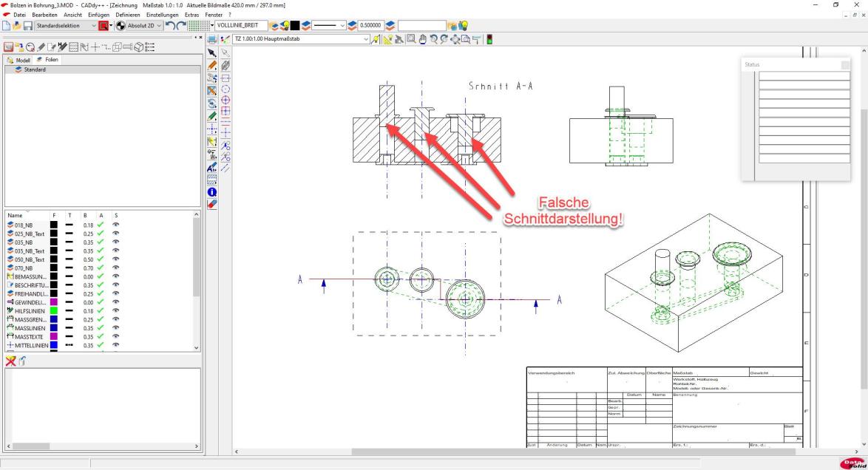The height and width of the screenshot is (470, 868).
Task: Select the eraser tool in vertical toolbar
Action: coord(211,203)
